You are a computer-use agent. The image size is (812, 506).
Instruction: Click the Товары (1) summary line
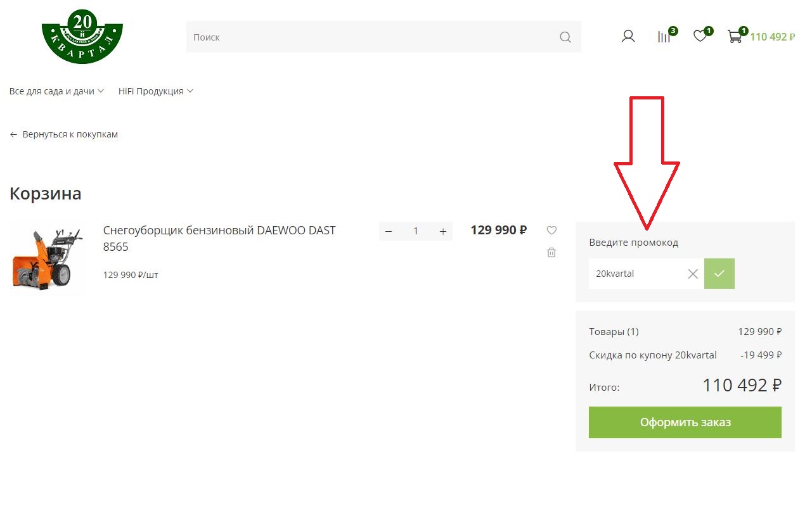tap(685, 331)
